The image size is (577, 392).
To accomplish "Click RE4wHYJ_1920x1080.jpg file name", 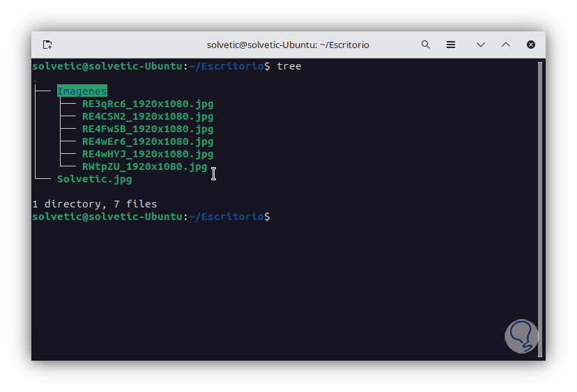I will click(x=148, y=154).
